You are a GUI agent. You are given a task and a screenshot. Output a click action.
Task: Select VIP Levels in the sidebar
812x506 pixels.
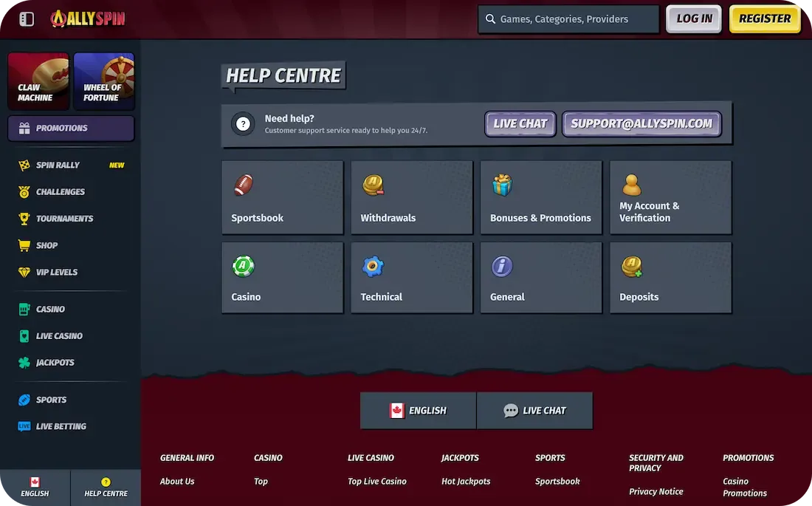click(56, 272)
